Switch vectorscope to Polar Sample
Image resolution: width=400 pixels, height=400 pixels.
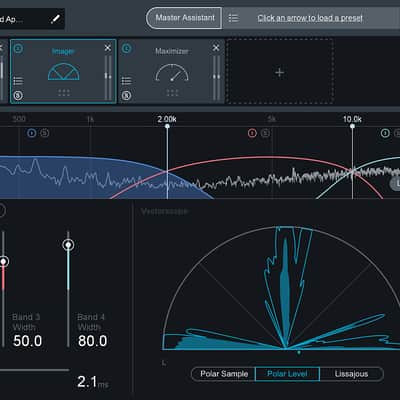click(x=224, y=374)
